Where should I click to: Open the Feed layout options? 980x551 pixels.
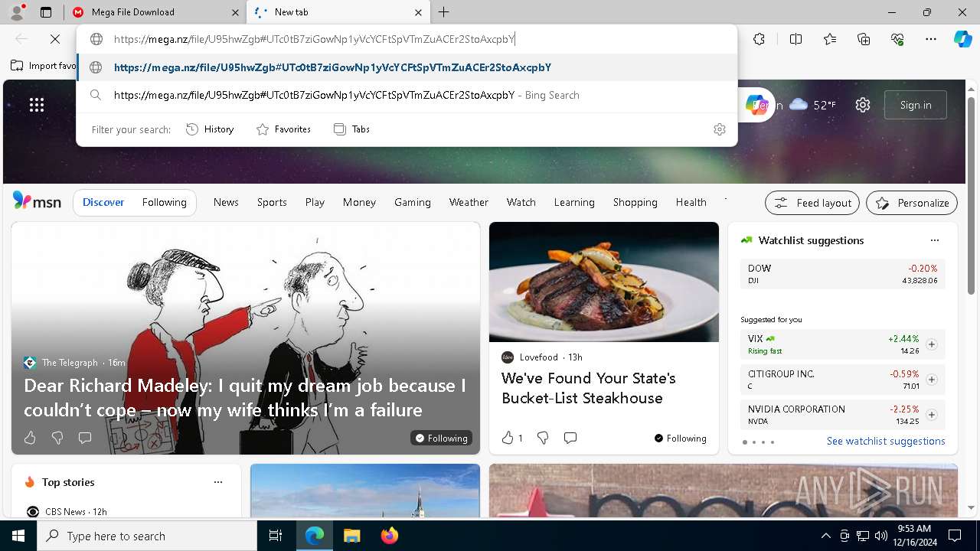pyautogui.click(x=812, y=203)
